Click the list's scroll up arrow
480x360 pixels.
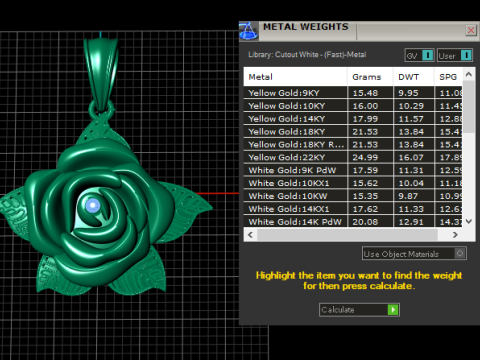coord(469,74)
